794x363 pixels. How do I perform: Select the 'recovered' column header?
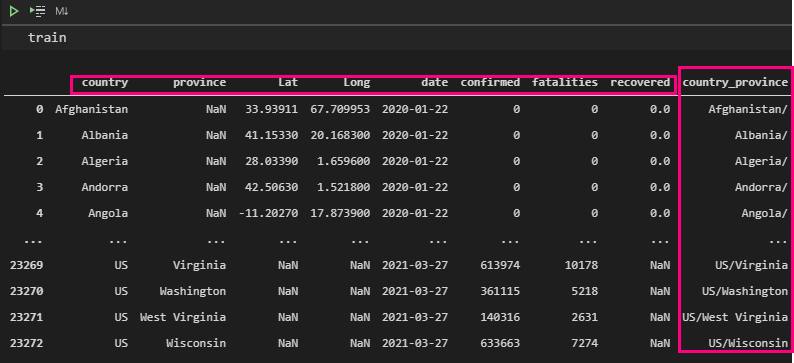640,82
